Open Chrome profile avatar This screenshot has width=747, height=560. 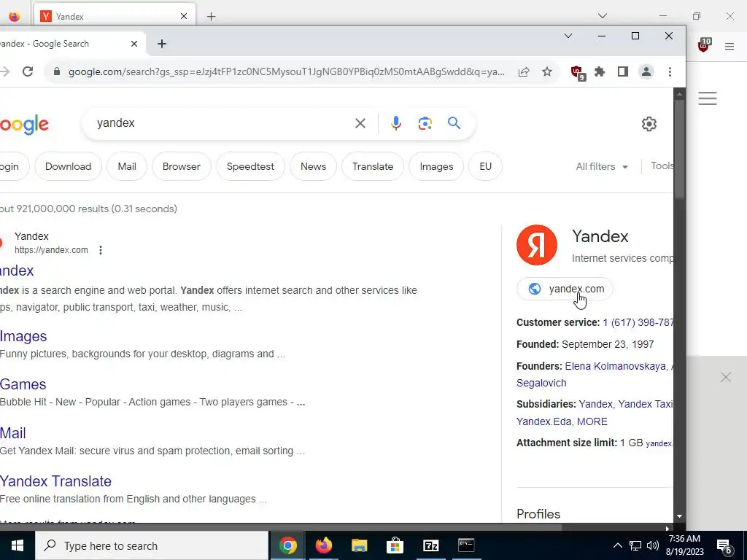[646, 71]
